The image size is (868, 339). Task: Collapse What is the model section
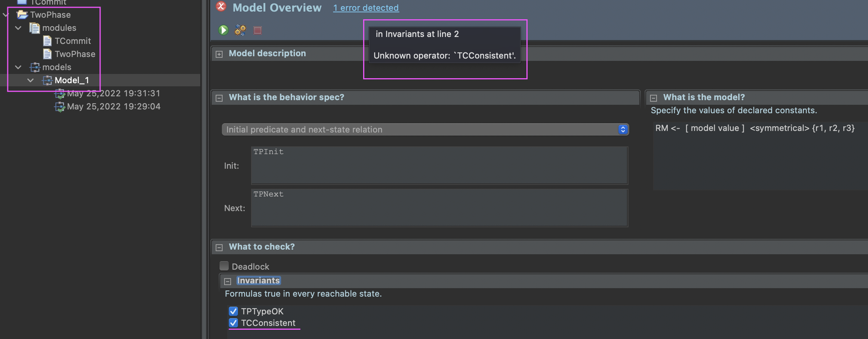(x=654, y=98)
